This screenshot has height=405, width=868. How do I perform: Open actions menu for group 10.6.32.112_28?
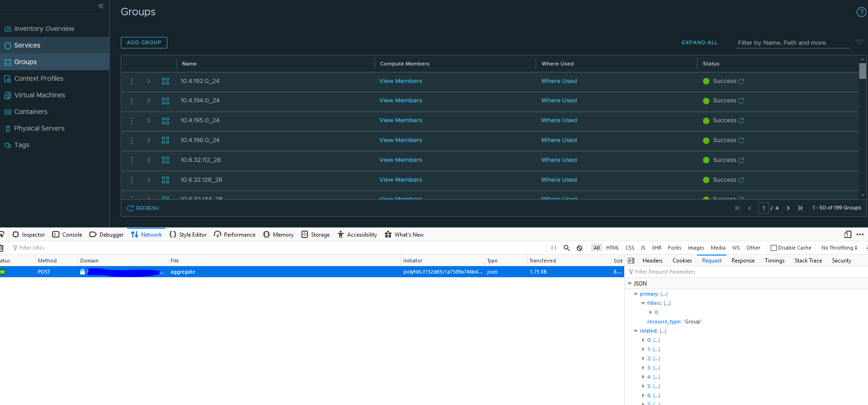(x=132, y=160)
